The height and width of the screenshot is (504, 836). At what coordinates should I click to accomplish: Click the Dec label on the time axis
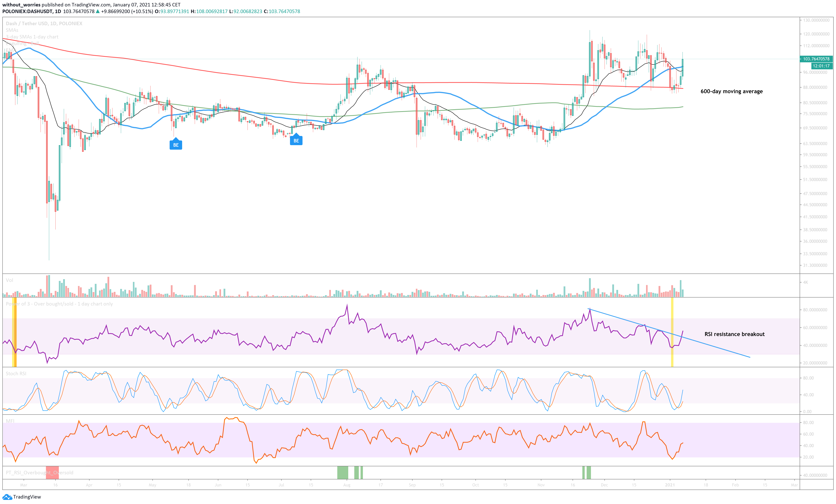pos(604,485)
